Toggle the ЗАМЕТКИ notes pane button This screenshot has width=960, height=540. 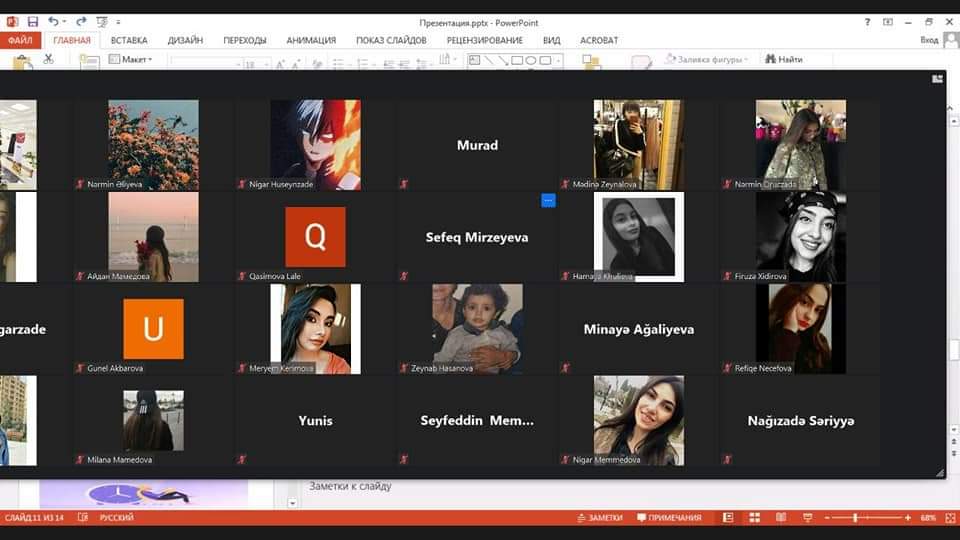(x=599, y=518)
